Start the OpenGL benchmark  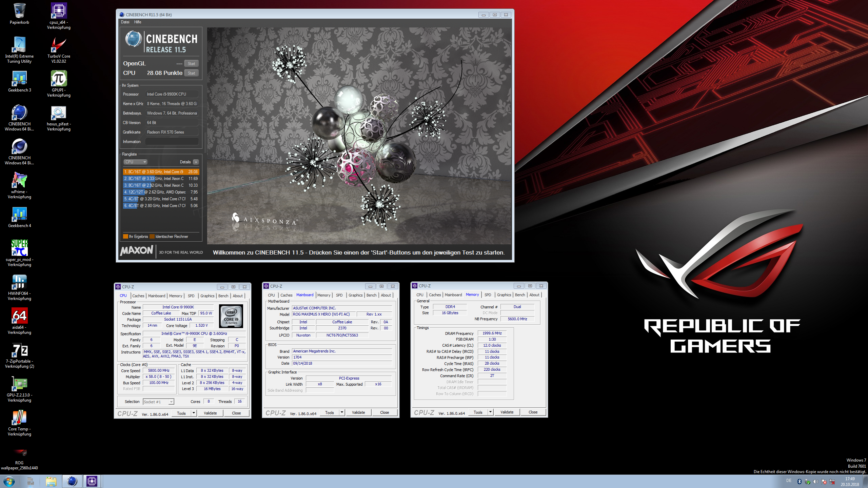(x=192, y=64)
